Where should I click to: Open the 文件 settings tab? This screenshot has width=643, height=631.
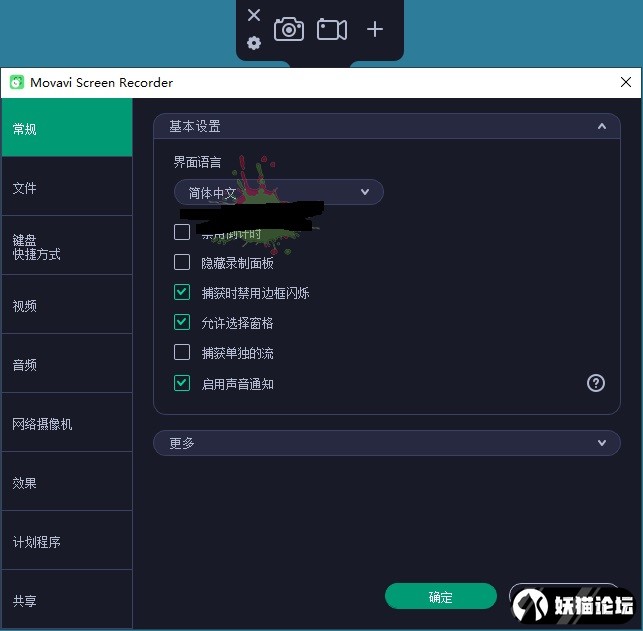[x=67, y=187]
